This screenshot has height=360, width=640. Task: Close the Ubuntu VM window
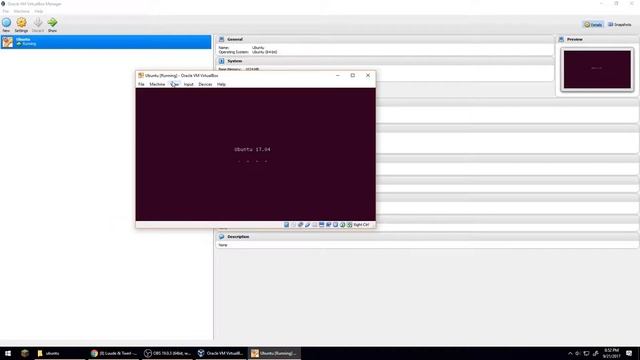point(368,76)
